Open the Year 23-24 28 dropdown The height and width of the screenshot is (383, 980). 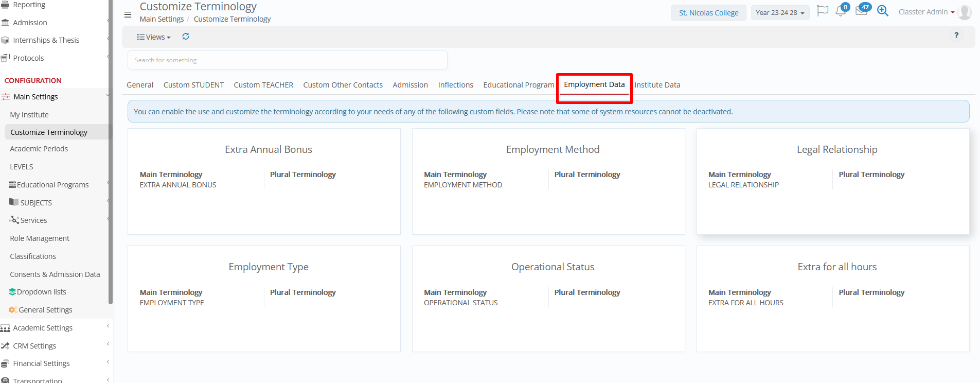point(780,13)
